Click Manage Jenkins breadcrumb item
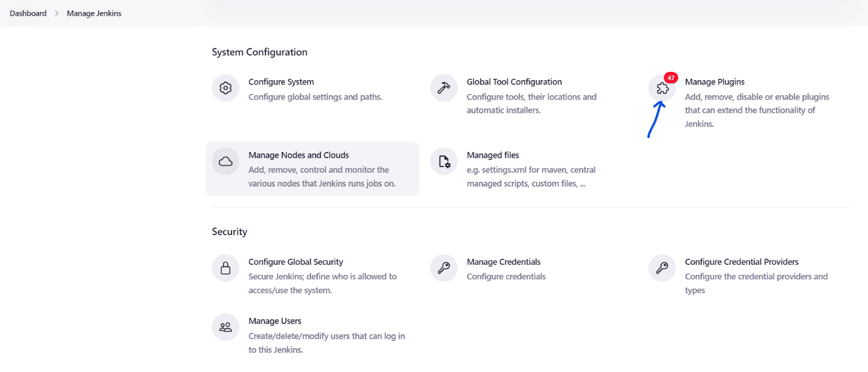Viewport: 868px width, 372px height. click(x=94, y=13)
